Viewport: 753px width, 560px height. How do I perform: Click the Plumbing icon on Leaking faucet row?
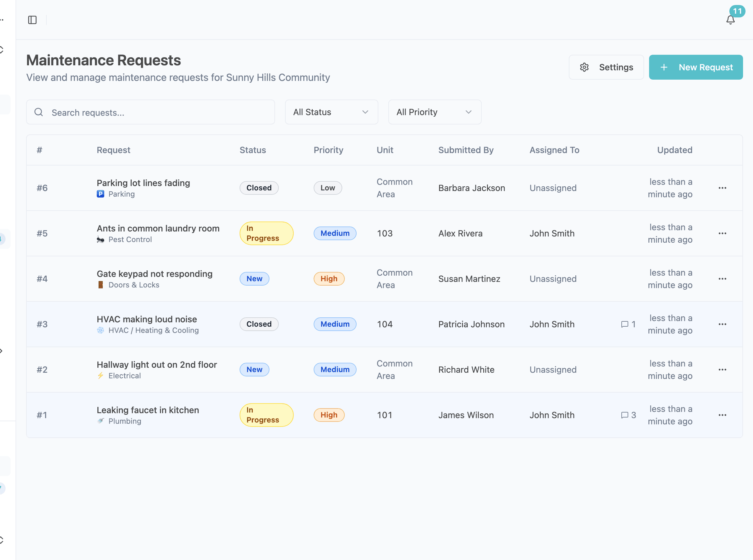tap(101, 421)
